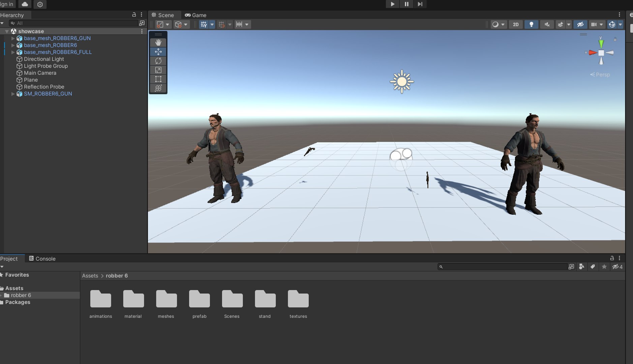Click the Project search field
This screenshot has width=633, height=364.
[503, 267]
